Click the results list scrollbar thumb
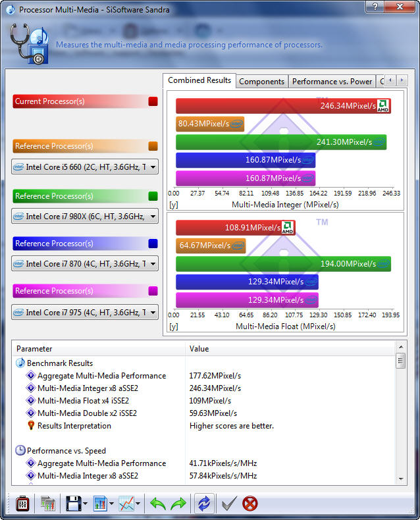Screen dimensions: 420x520 click(x=401, y=361)
